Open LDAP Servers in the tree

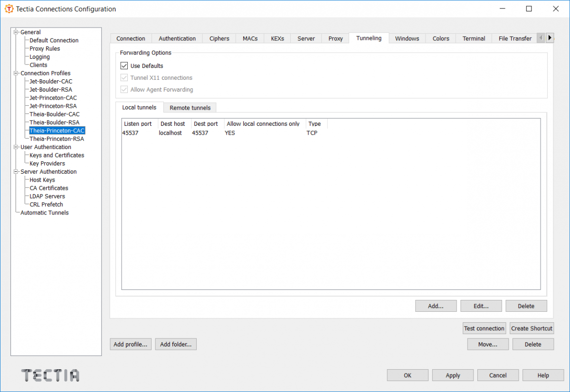click(x=47, y=196)
